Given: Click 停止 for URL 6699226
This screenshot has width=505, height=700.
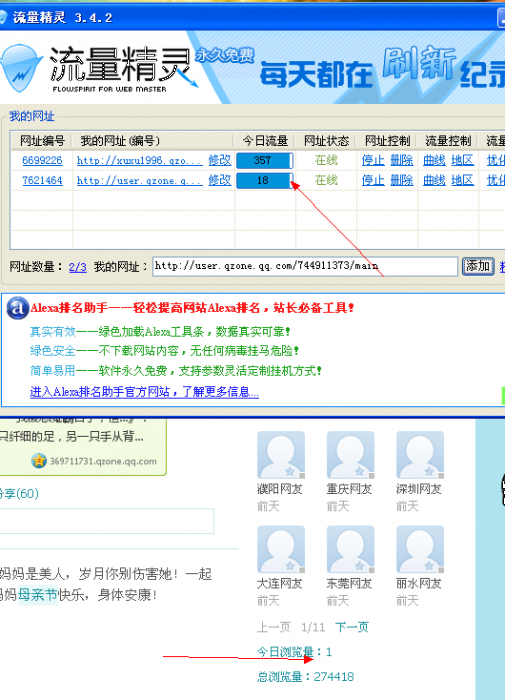Looking at the screenshot, I should [373, 160].
